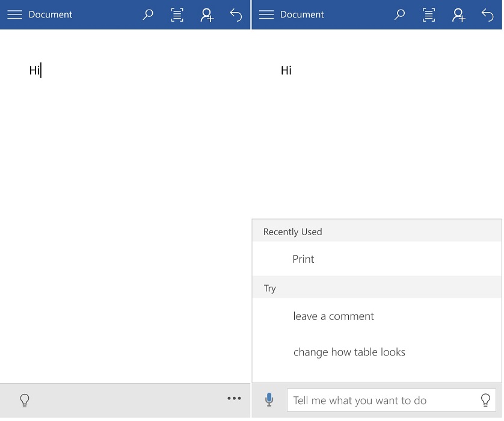Viewport: 504px width, 421px height.
Task: Undo the last action in the right screen
Action: click(487, 15)
